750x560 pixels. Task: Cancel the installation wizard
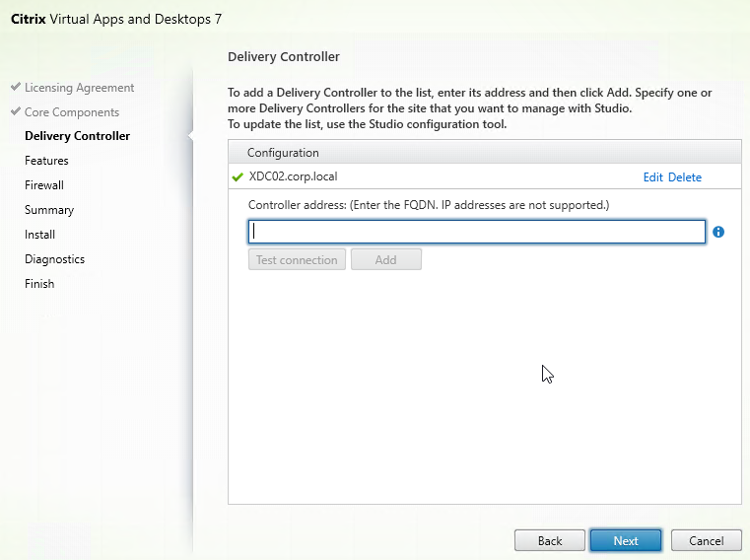[x=706, y=540]
